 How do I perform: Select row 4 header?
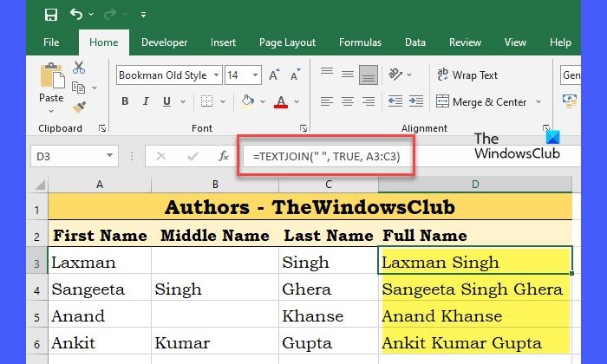coord(36,289)
